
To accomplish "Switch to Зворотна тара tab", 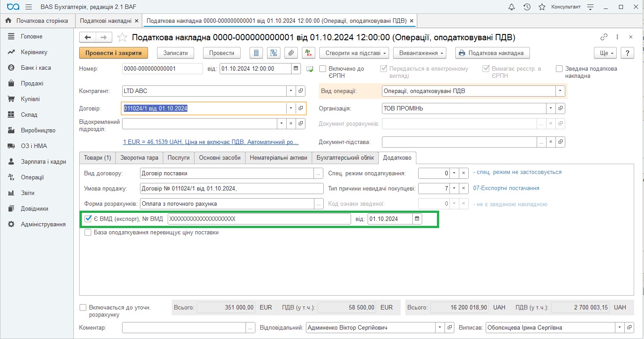I will [x=139, y=157].
